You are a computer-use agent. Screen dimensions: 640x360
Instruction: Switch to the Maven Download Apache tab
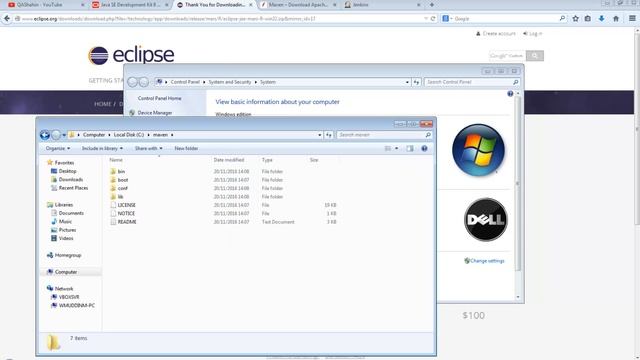[298, 5]
